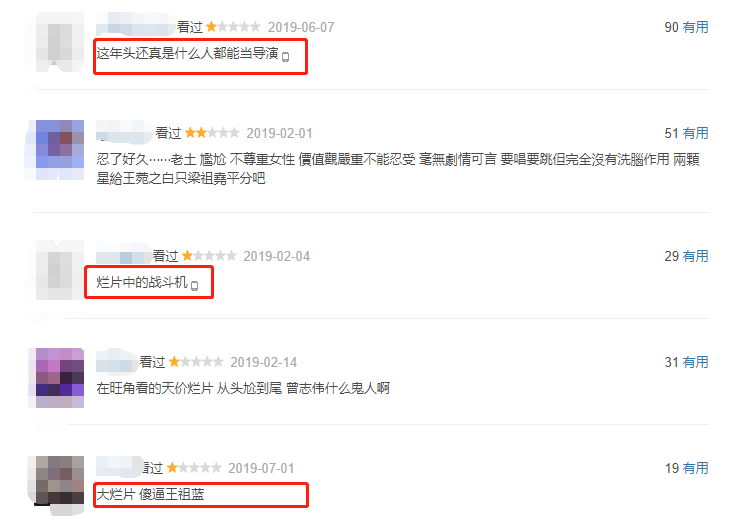Mark the 29-vote comment as 有用

click(695, 256)
